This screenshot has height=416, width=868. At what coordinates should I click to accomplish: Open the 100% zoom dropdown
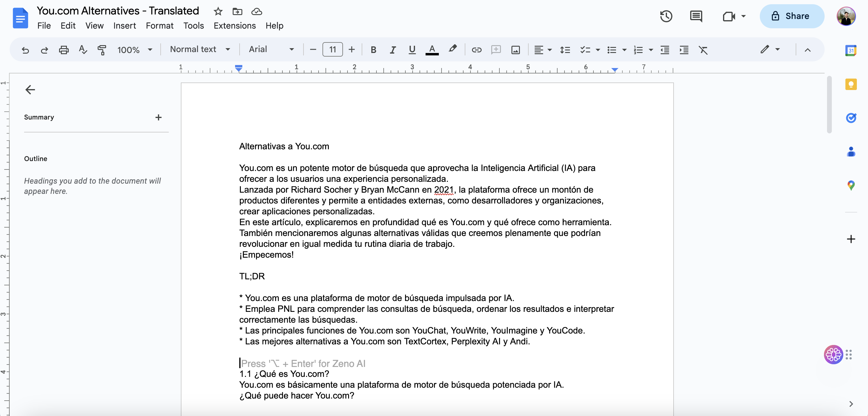pos(135,50)
